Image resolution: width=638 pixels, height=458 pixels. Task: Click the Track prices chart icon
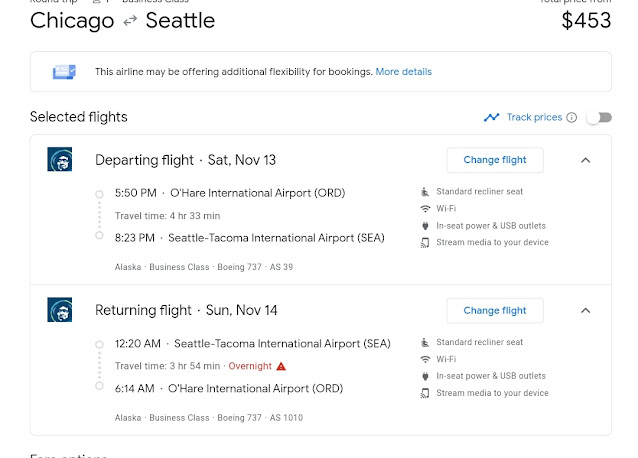pos(491,117)
